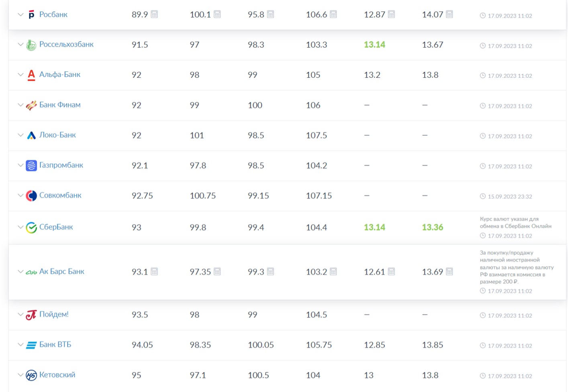Click the Альфа-Банк red logo icon

coord(31,75)
